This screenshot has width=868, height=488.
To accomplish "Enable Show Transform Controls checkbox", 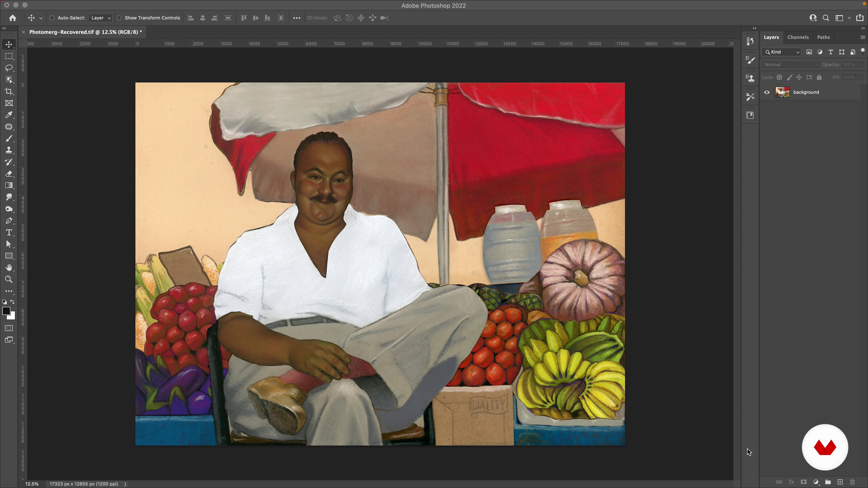I will point(119,18).
